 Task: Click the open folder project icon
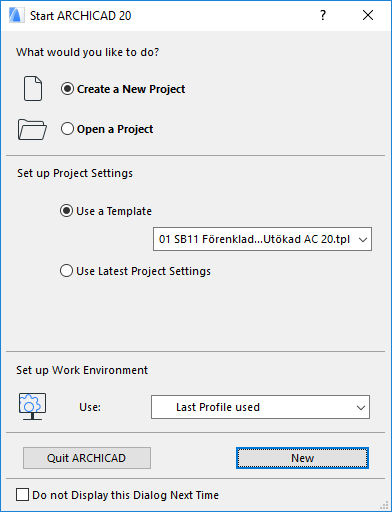click(32, 129)
